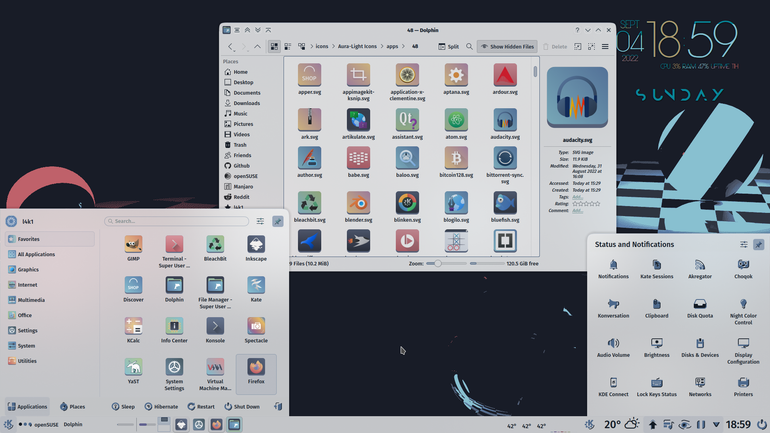This screenshot has height=433, width=770.
Task: Select the blender.svg file icon
Action: point(358,207)
